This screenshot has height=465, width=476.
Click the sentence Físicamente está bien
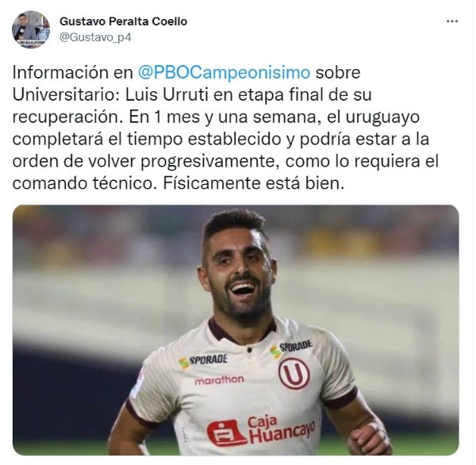click(254, 183)
